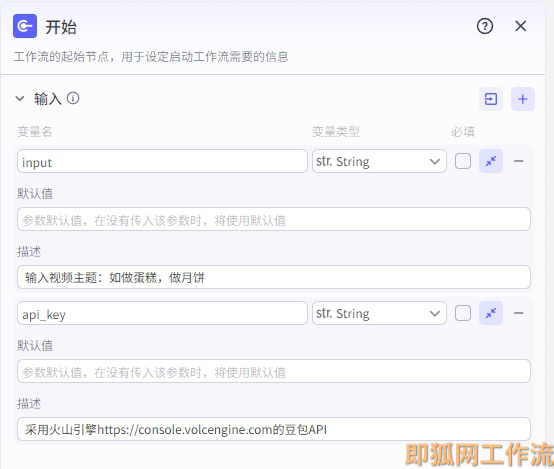Remove the input variable row

pos(519,161)
